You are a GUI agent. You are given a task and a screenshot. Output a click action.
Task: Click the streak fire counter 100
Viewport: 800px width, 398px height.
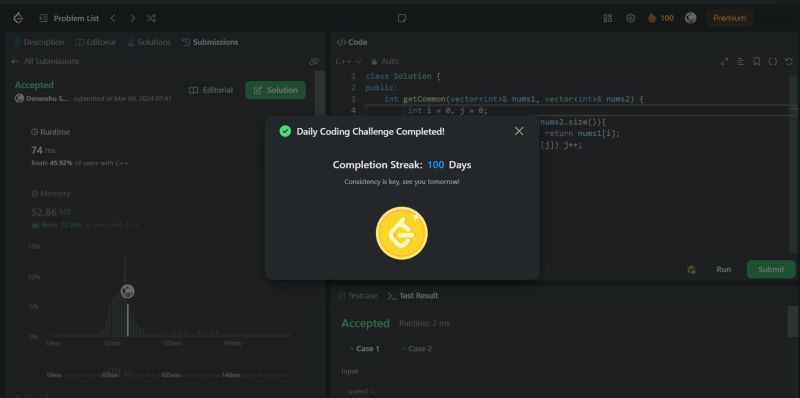(661, 18)
